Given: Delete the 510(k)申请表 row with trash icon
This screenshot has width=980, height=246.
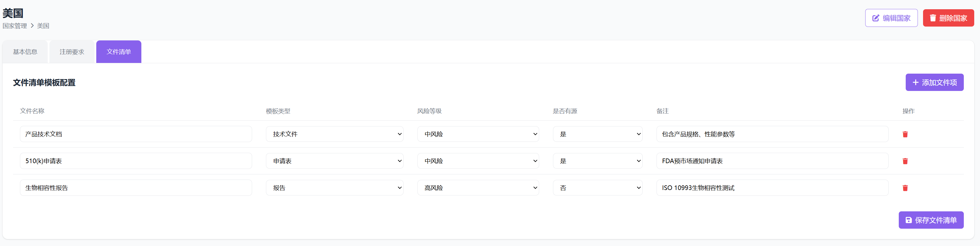Looking at the screenshot, I should pos(905,161).
